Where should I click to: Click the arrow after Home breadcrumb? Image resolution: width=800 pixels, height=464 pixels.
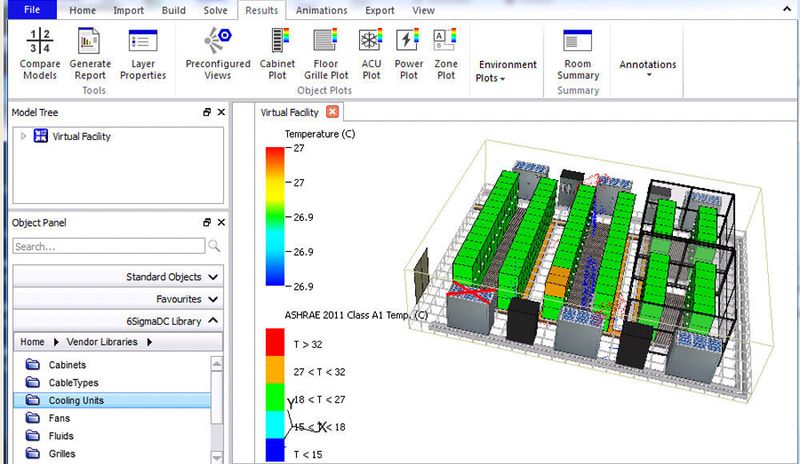pos(56,342)
